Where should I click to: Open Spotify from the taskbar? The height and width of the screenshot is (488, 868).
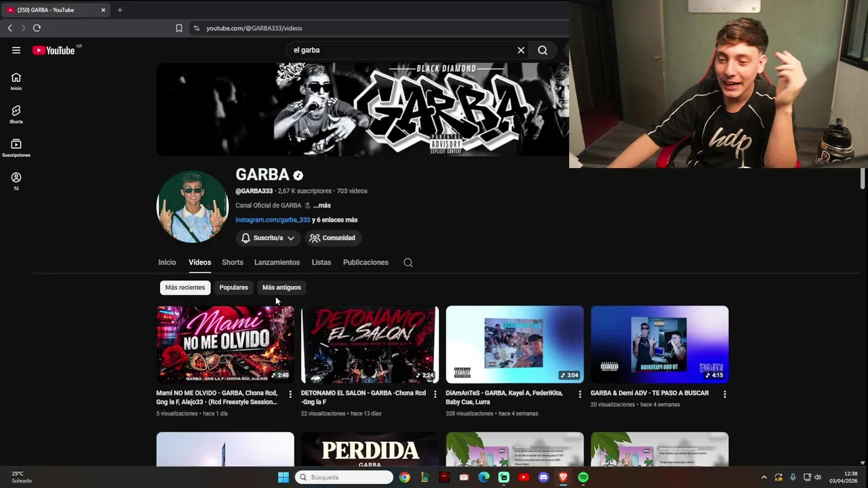point(583,477)
